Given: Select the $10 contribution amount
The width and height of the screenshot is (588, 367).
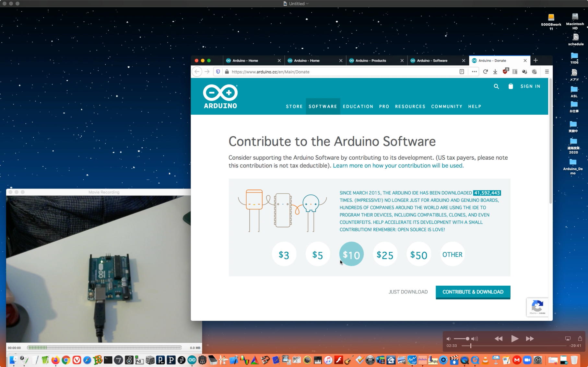Looking at the screenshot, I should pyautogui.click(x=351, y=254).
